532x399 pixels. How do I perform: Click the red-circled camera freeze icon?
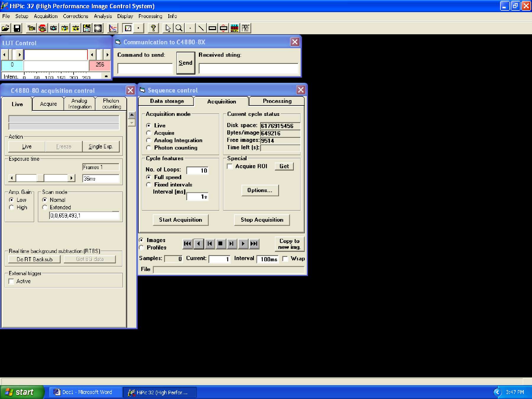click(x=43, y=28)
